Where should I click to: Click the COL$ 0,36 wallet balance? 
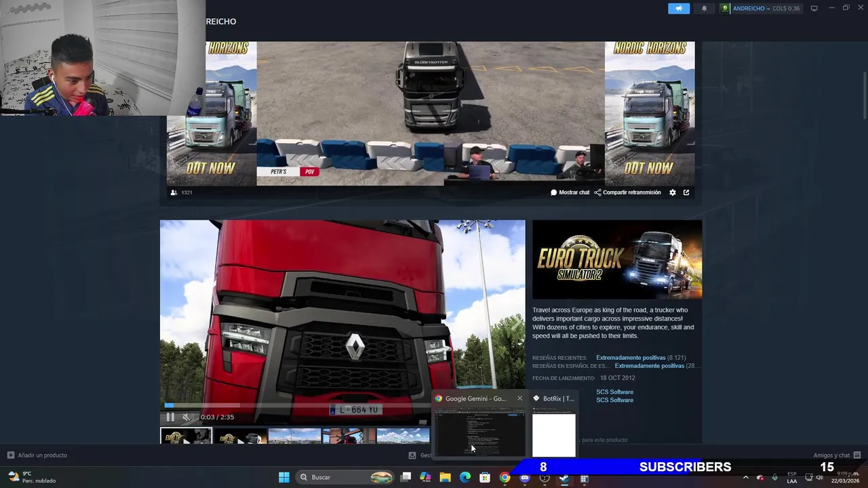click(x=786, y=8)
